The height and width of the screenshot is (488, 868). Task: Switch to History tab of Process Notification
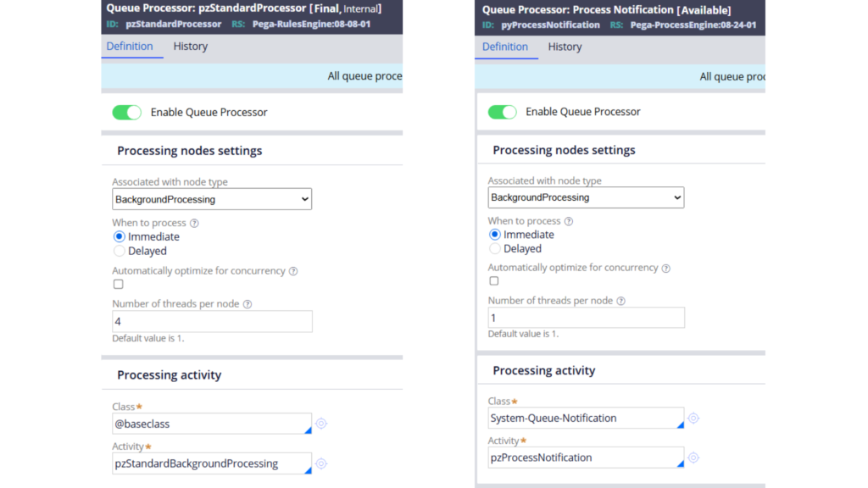tap(565, 47)
